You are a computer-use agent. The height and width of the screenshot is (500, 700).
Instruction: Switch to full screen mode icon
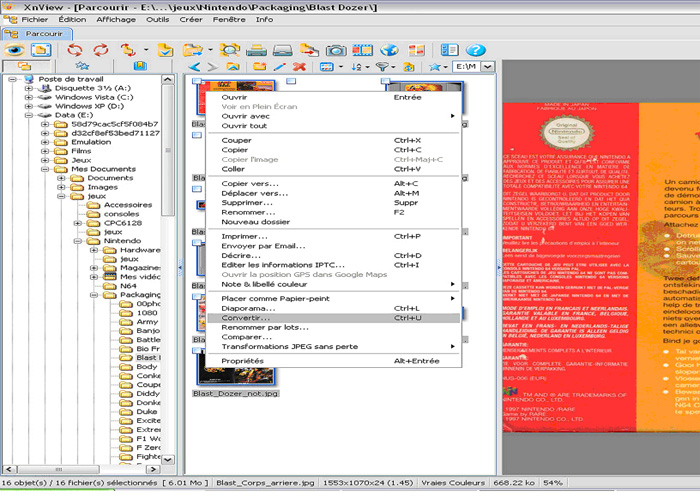[41, 50]
